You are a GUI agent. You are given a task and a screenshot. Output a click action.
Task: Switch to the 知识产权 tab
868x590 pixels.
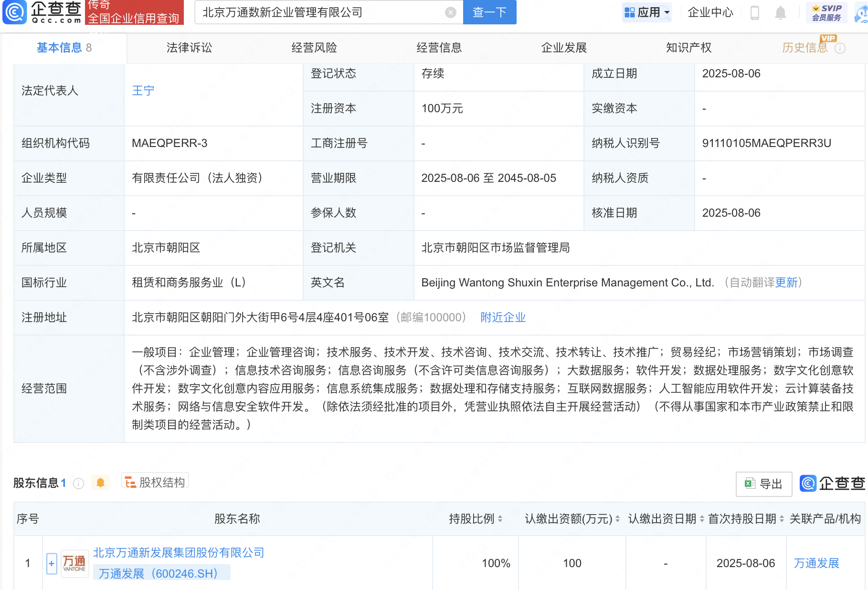pyautogui.click(x=688, y=48)
